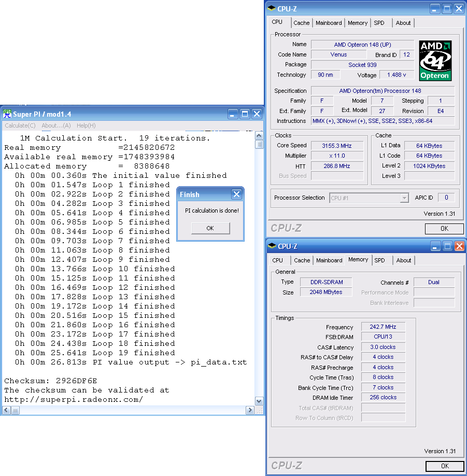Minimize the top CPU-Z window

click(435, 8)
